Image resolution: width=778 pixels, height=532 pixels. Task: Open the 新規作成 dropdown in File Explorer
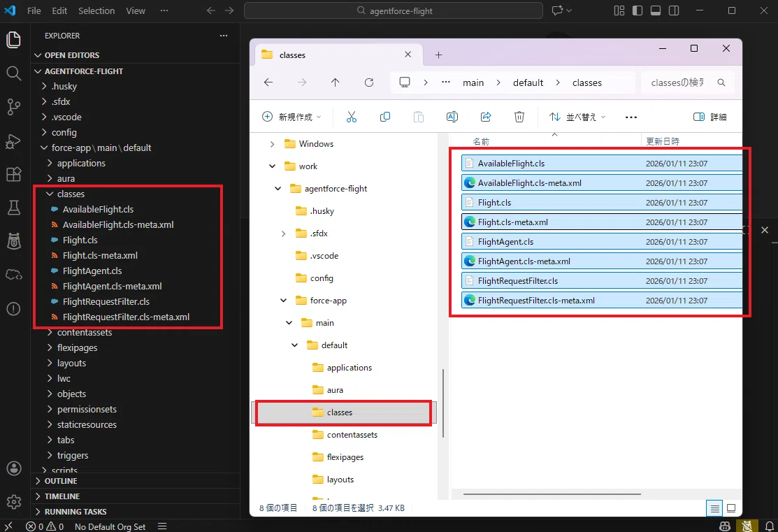click(291, 117)
